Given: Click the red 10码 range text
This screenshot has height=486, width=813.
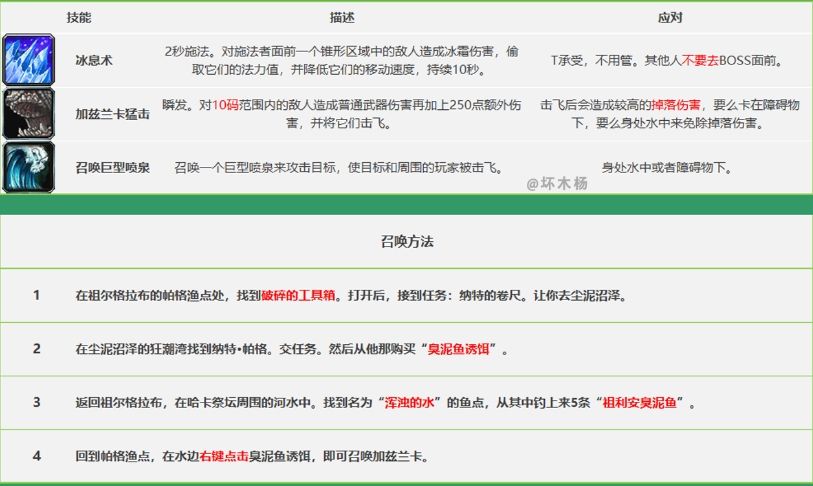Looking at the screenshot, I should click(226, 105).
